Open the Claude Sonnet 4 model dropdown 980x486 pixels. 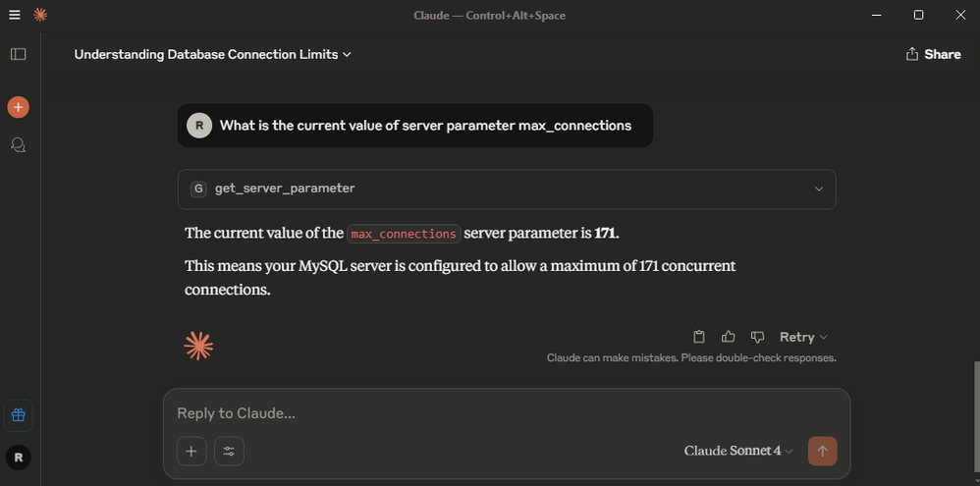click(x=738, y=451)
